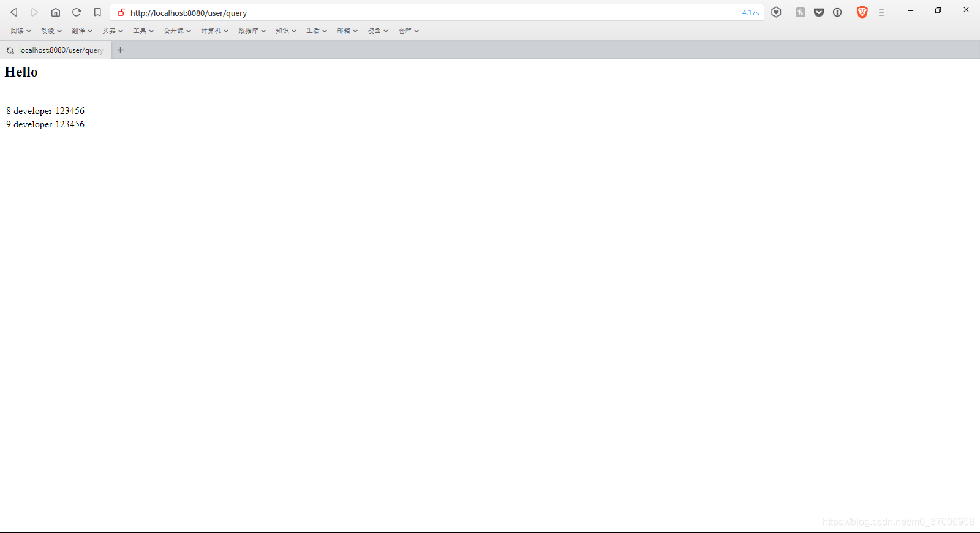The height and width of the screenshot is (533, 980).
Task: Click the insecure connection lock icon
Action: tap(121, 12)
